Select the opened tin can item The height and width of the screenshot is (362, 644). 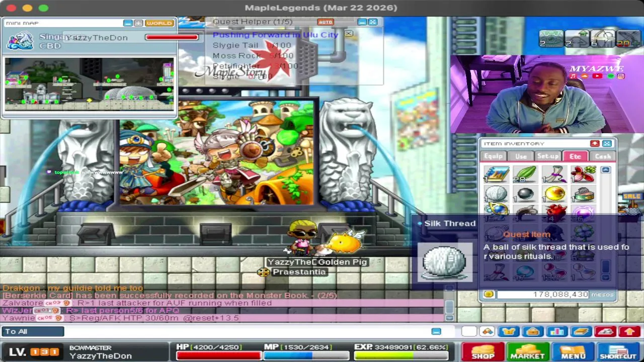click(x=583, y=194)
